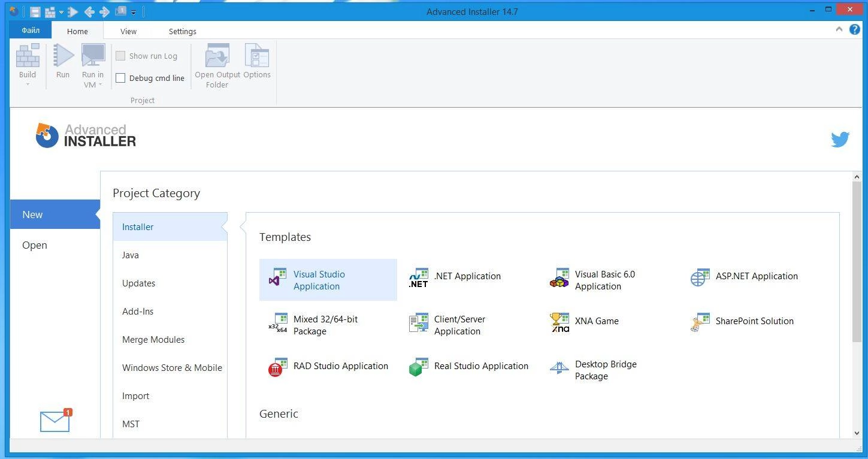
Task: Click the blue help question mark icon
Action: pos(855,29)
